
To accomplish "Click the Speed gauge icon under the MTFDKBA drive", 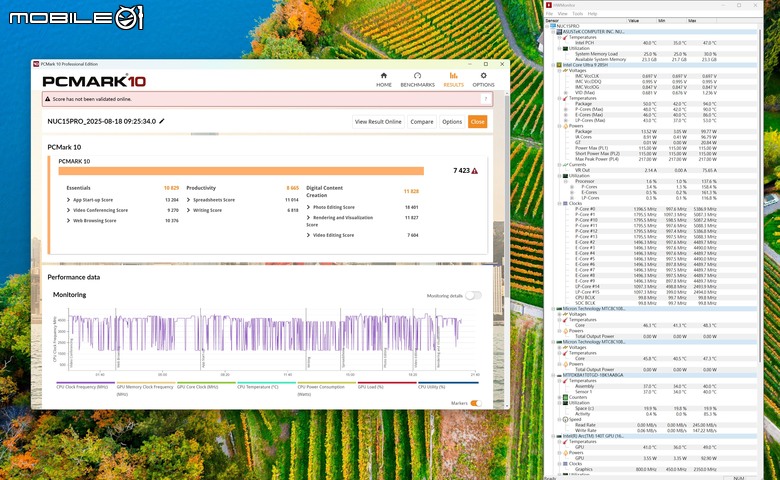I will tap(565, 419).
